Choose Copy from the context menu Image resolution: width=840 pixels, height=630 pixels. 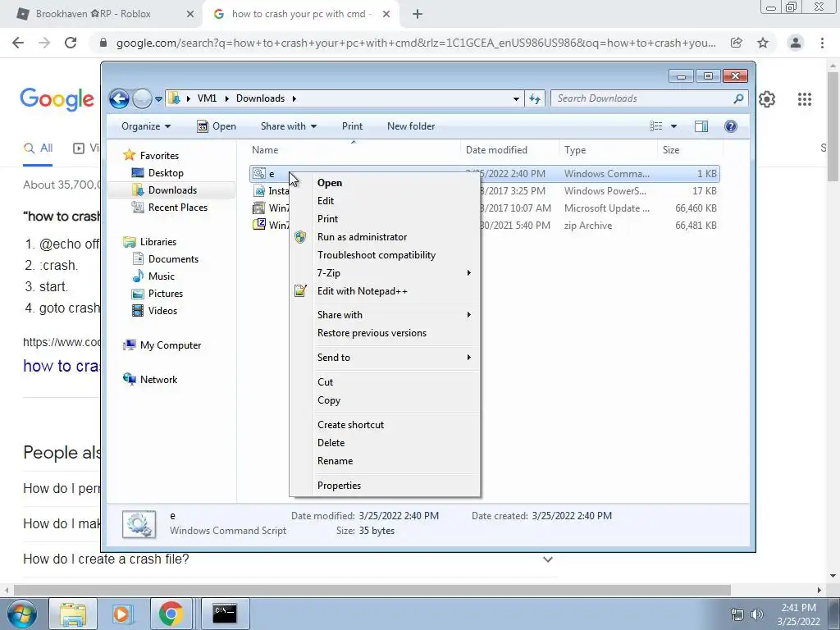(x=385, y=400)
